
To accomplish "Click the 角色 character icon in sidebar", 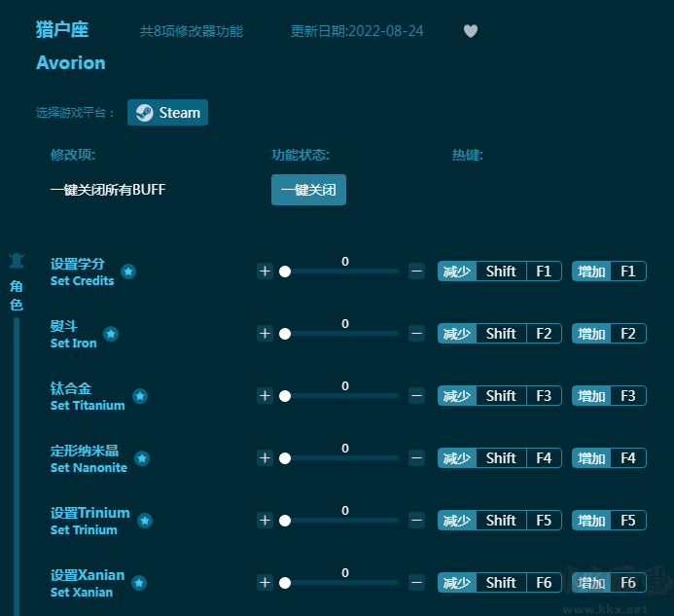I will coord(17,261).
